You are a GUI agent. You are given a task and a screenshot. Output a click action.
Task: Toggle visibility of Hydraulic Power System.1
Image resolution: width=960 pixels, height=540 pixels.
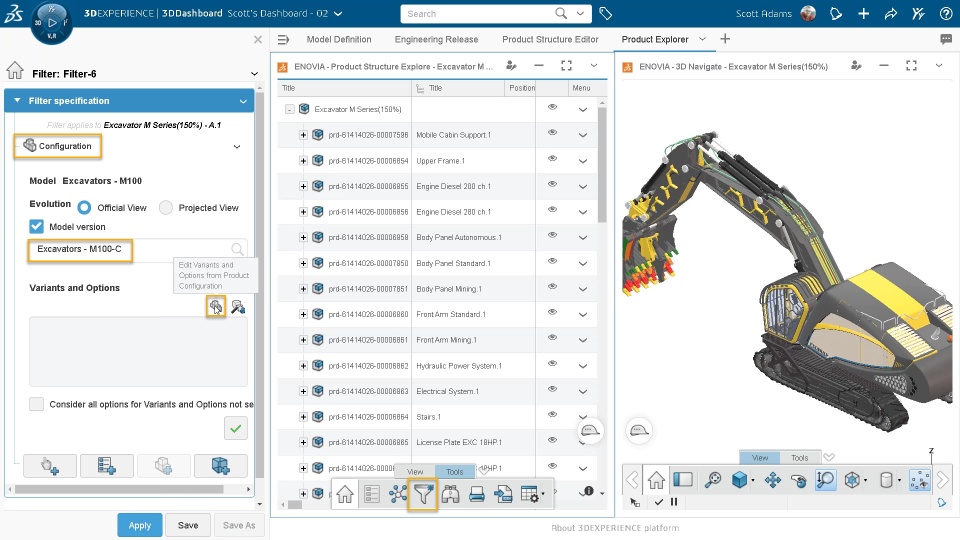(552, 364)
